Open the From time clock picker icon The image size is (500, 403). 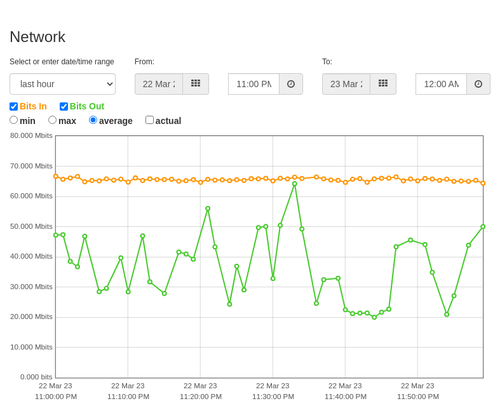coord(291,84)
